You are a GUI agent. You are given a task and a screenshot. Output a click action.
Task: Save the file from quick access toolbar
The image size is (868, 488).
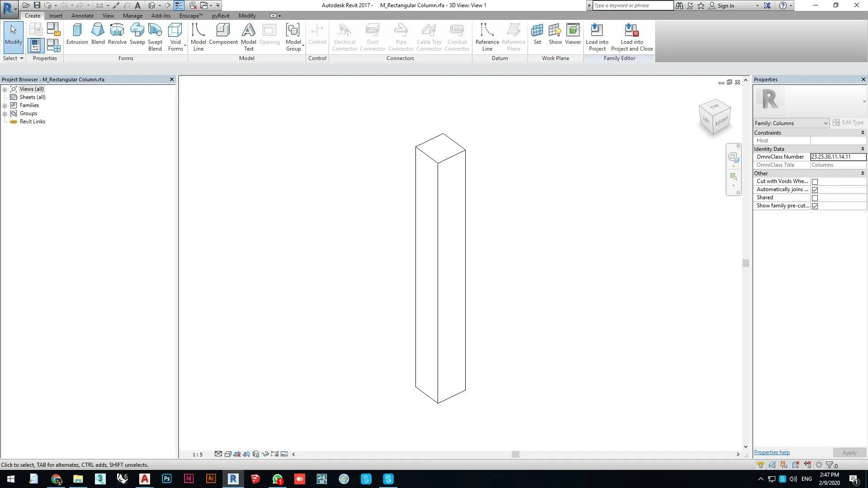pyautogui.click(x=37, y=5)
